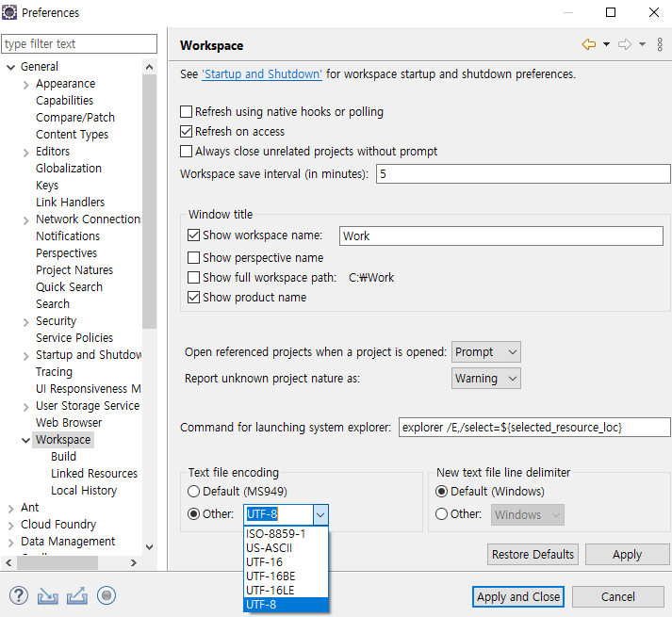Open the view menu three-dots icon
Screen dimensions: 672x617
tap(660, 44)
